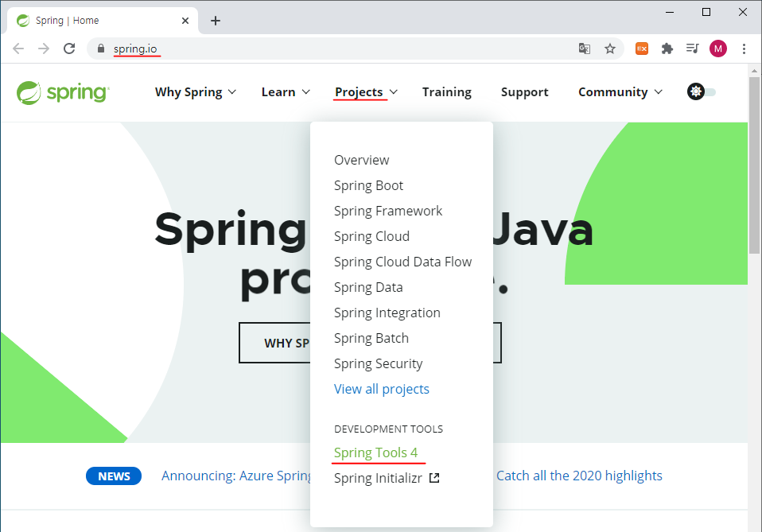The image size is (762, 532).
Task: Click the blue NEWS badge
Action: click(114, 476)
